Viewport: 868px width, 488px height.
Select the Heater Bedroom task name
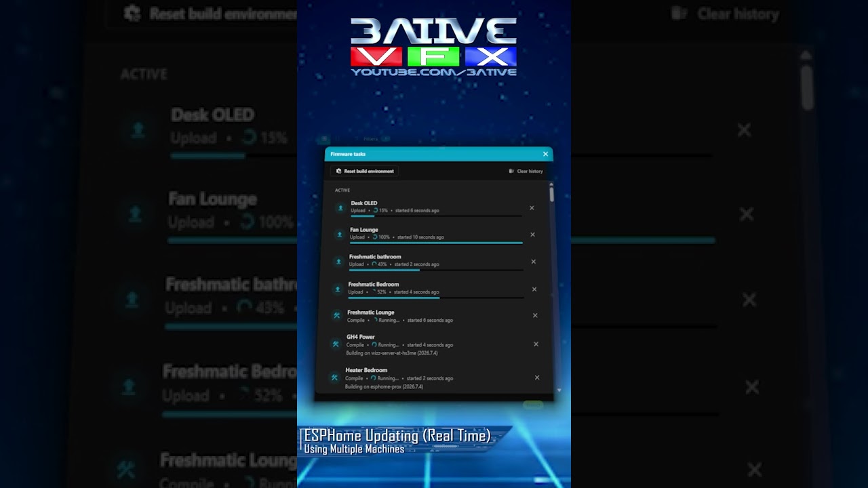coord(366,370)
